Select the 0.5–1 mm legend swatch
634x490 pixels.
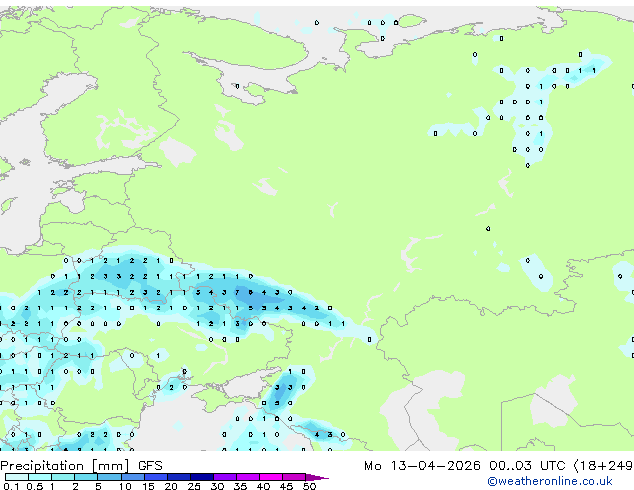click(40, 477)
